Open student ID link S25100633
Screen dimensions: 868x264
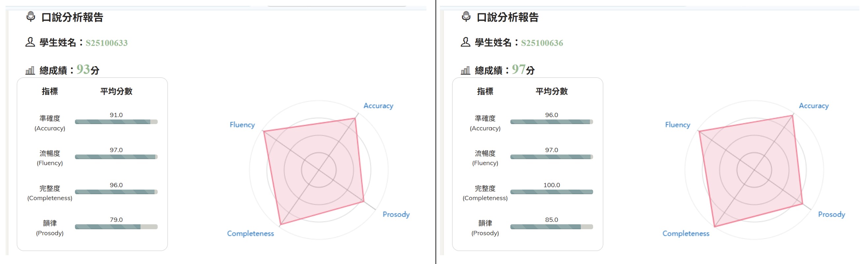106,43
